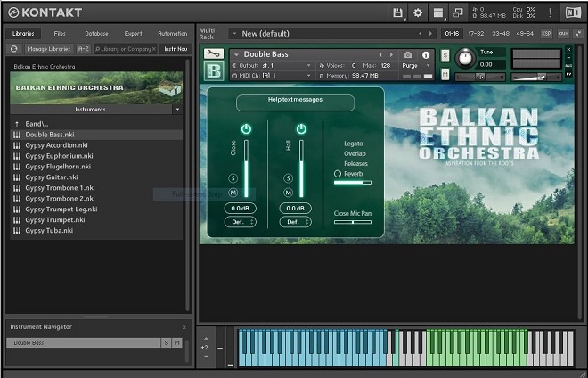Shift keyboard octave up arrow

point(206,339)
